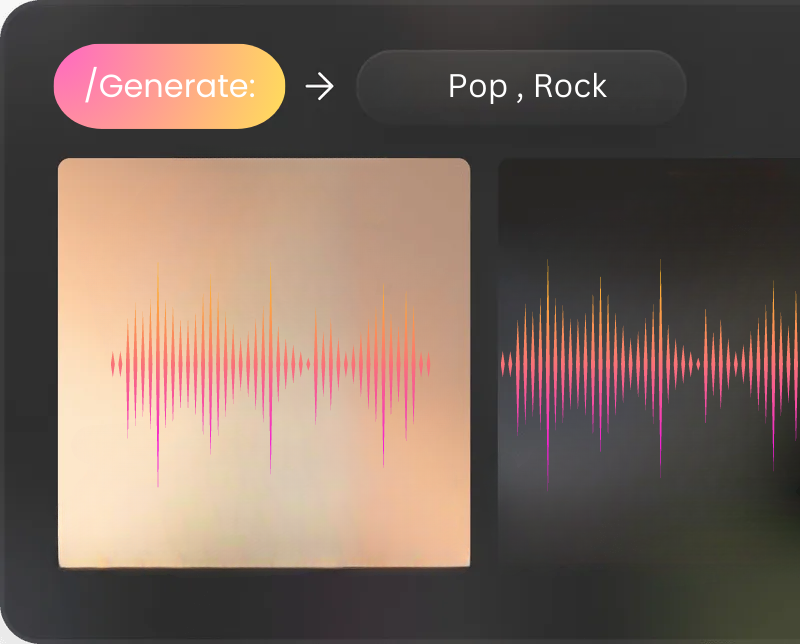Click the waveform graphic inside the dark cover

point(650,375)
